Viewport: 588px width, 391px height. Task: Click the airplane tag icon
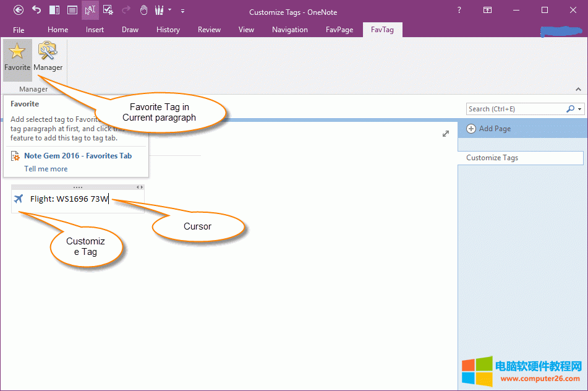[x=19, y=199]
